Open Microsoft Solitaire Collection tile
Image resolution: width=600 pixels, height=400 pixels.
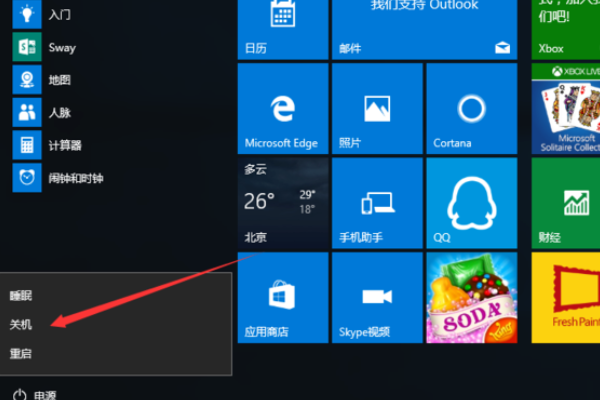click(x=566, y=109)
